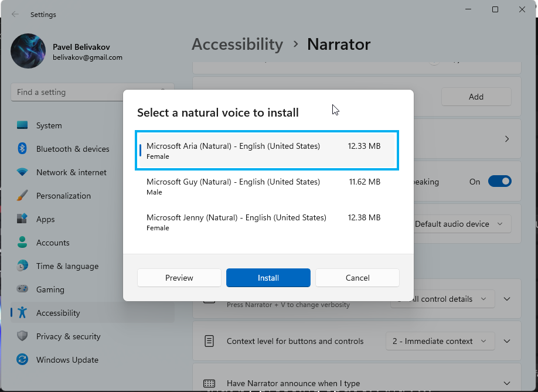
Task: Open Accounts settings category
Action: tap(92, 242)
